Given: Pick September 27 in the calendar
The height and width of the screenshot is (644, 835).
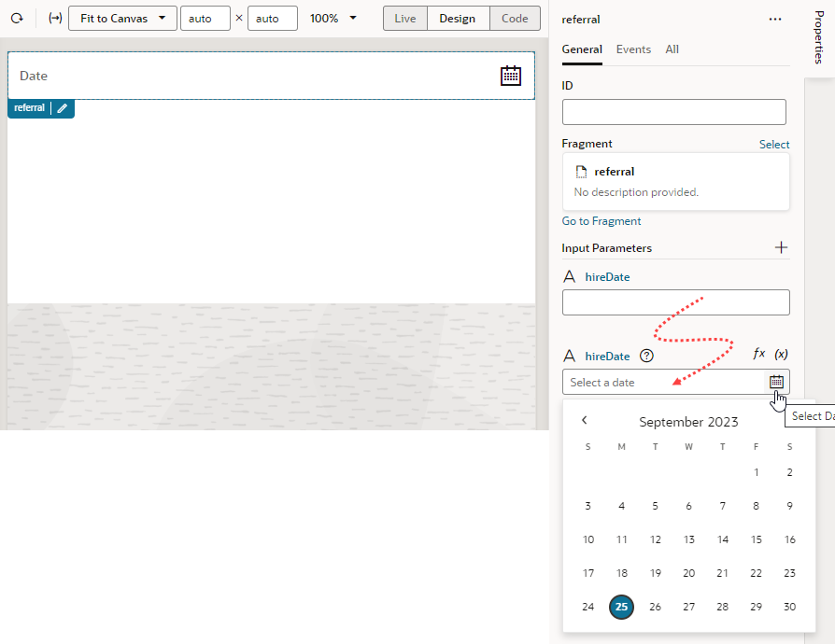Looking at the screenshot, I should [689, 607].
